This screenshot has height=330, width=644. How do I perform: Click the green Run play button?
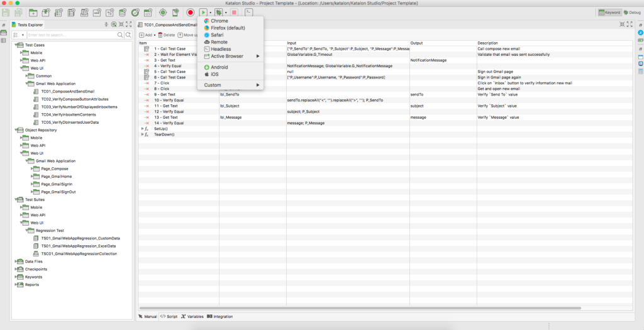click(x=203, y=13)
